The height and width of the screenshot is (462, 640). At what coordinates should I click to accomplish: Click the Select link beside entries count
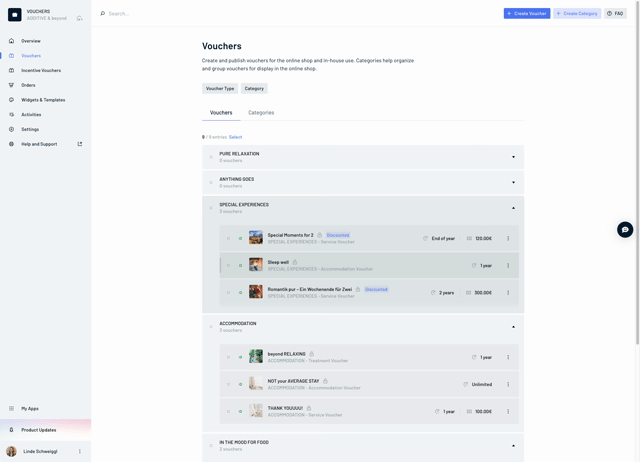(x=235, y=137)
